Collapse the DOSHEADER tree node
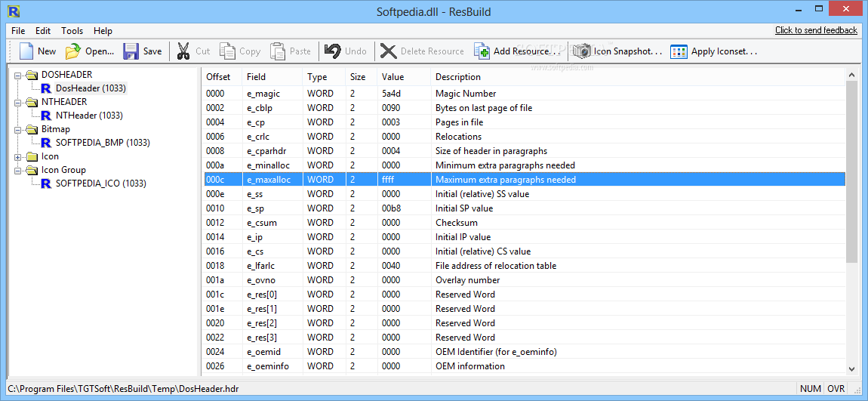 point(17,75)
